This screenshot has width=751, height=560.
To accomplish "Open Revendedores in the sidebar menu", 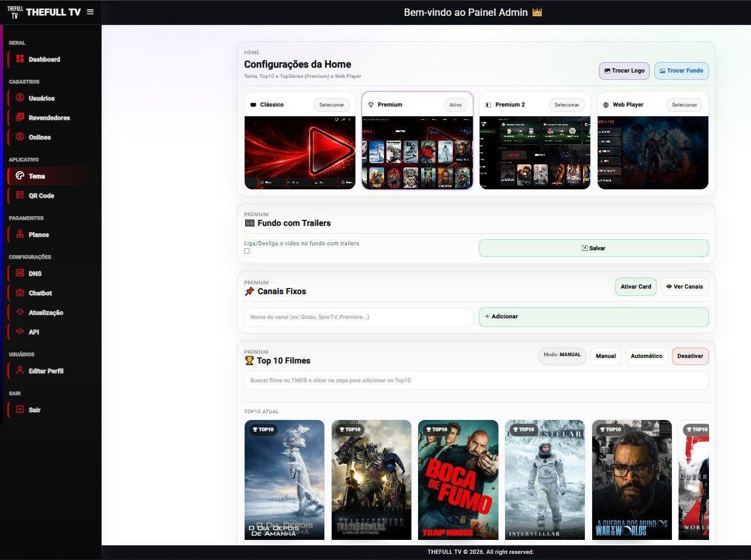I will point(49,117).
